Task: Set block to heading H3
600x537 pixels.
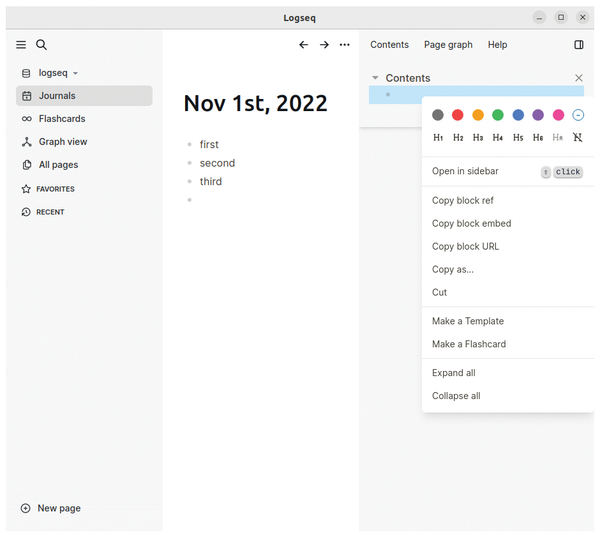Action: click(x=478, y=137)
